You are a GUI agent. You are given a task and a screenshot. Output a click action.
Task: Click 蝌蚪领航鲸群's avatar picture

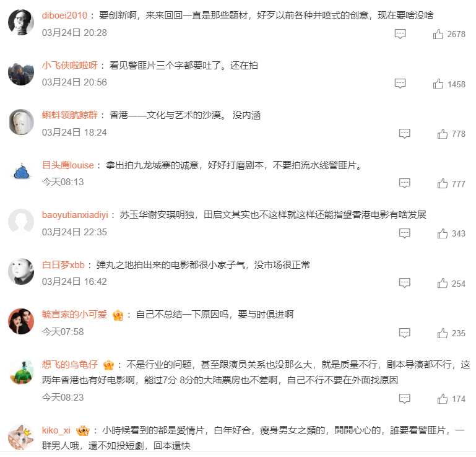tap(21, 122)
